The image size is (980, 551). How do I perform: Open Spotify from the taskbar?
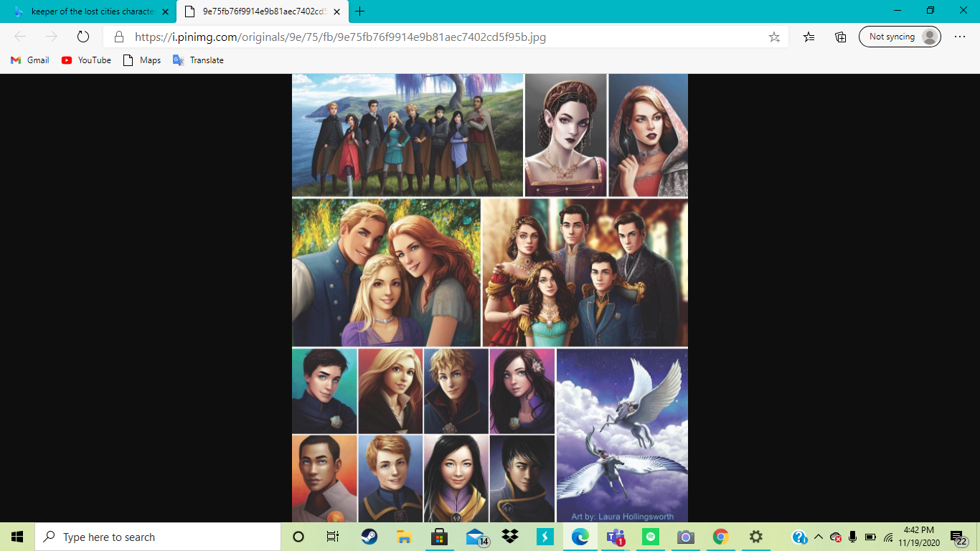coord(651,537)
